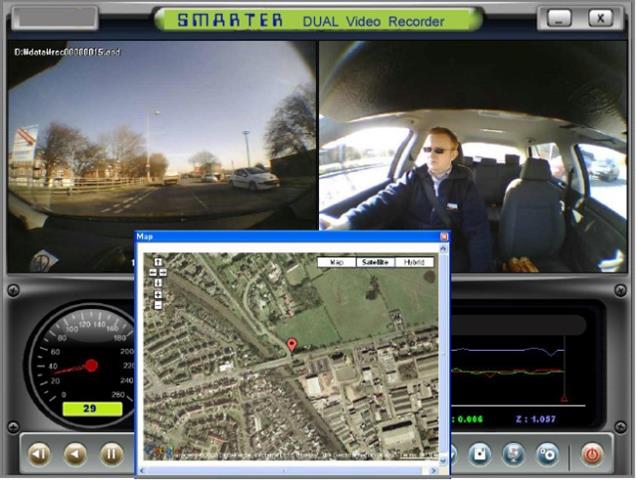Click the Map window's horizontal scrollbar right arrow
This screenshot has height=480, width=636.
click(x=434, y=470)
